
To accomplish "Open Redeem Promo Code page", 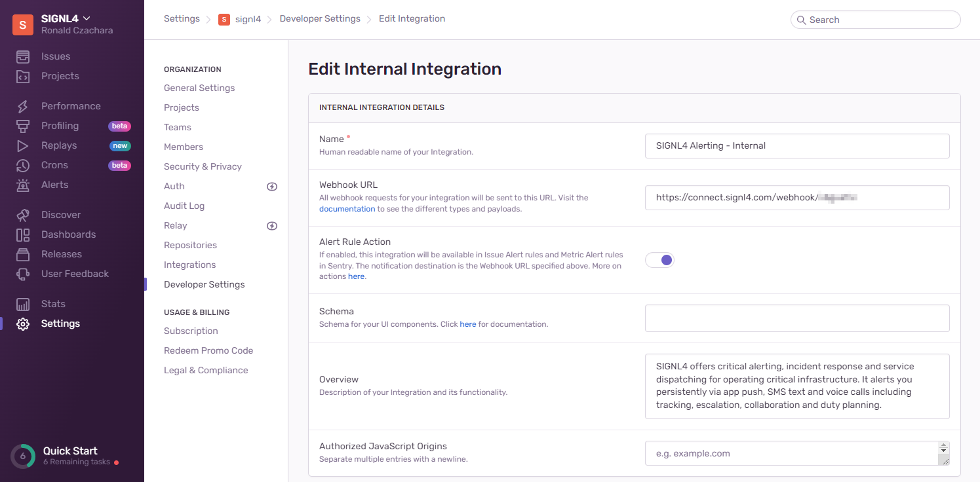I will (x=208, y=350).
